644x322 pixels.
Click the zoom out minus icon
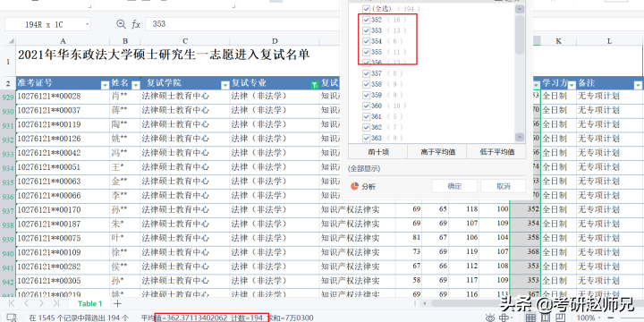point(612,318)
